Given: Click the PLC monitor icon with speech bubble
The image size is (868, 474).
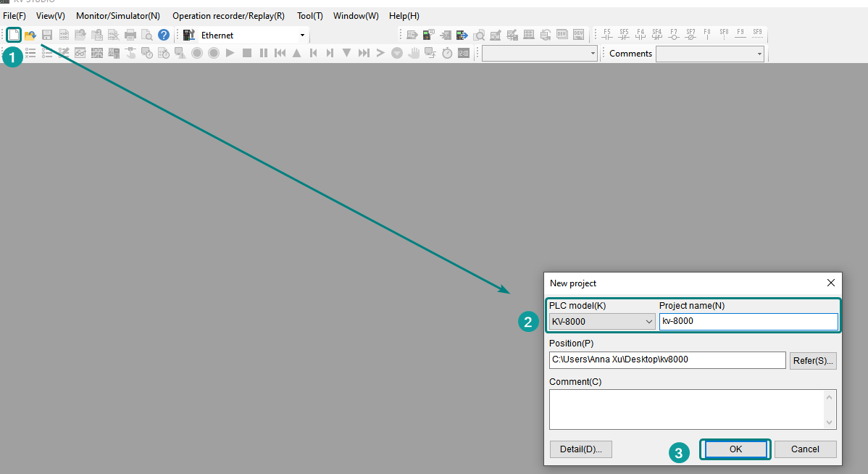Looking at the screenshot, I should [x=429, y=35].
